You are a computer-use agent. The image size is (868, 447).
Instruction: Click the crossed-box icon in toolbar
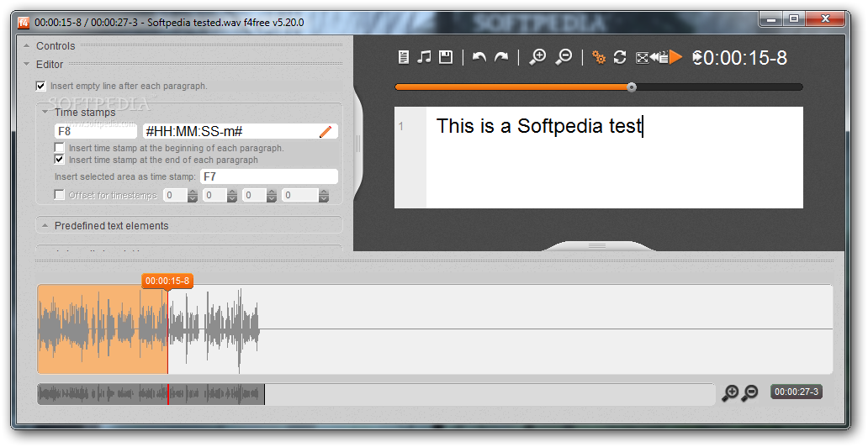point(642,57)
